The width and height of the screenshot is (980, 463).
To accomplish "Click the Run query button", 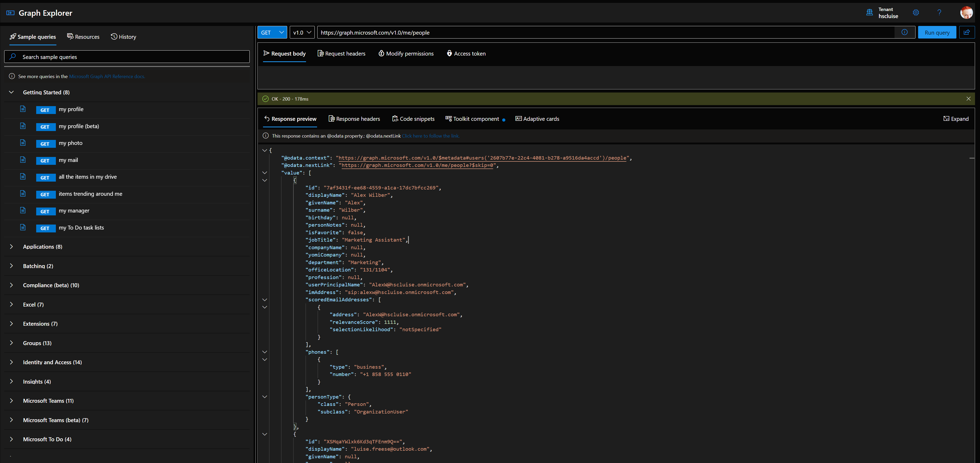I will (937, 32).
